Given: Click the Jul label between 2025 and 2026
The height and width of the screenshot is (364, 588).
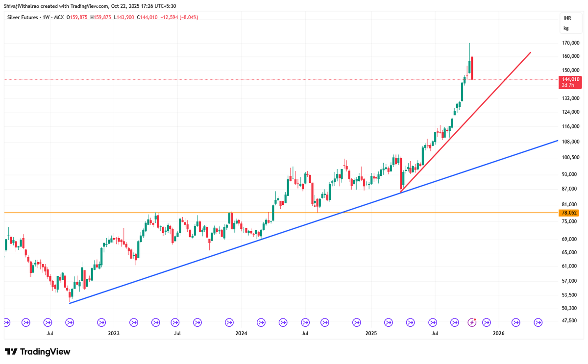Looking at the screenshot, I should [435, 333].
